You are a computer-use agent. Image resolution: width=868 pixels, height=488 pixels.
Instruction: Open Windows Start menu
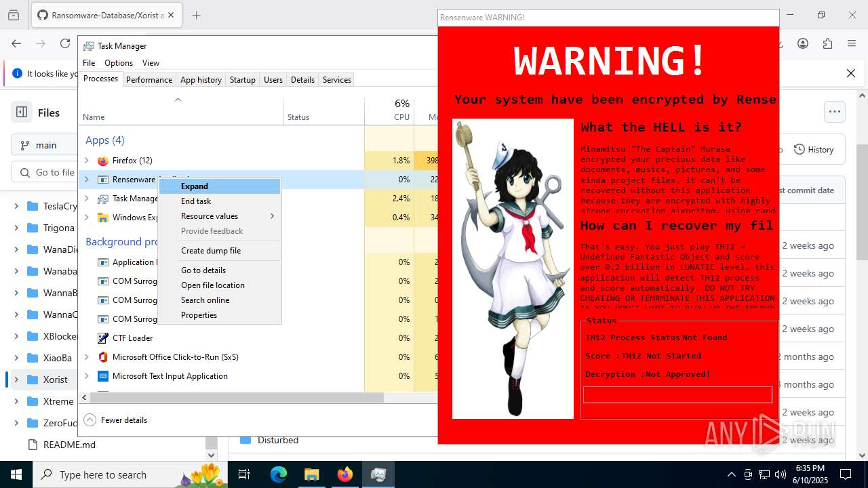pos(16,474)
